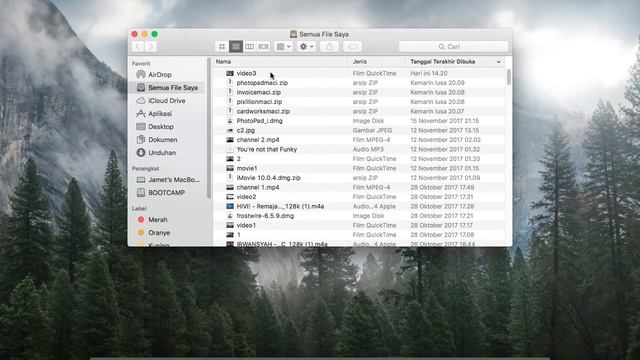Sort by Tanggal Terakhir Dibuka header
The image size is (640, 360).
[443, 62]
